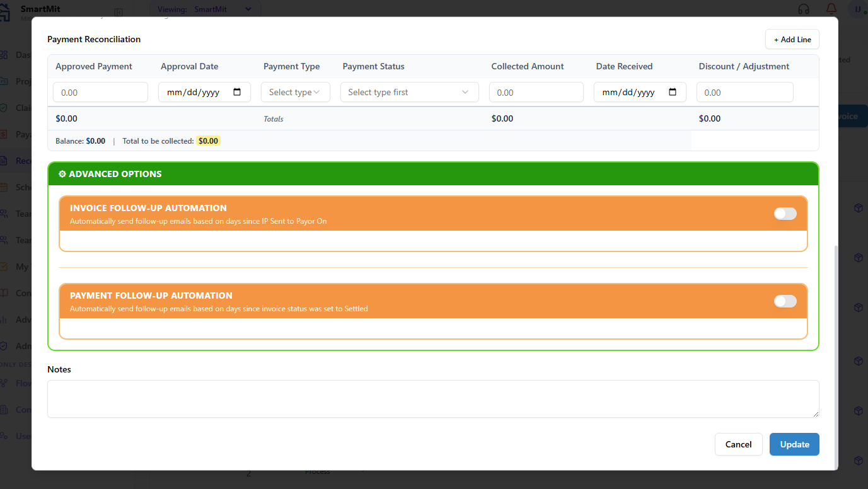Click the Invoice Follow-Up Automation title
This screenshot has width=868, height=489.
[x=148, y=208]
